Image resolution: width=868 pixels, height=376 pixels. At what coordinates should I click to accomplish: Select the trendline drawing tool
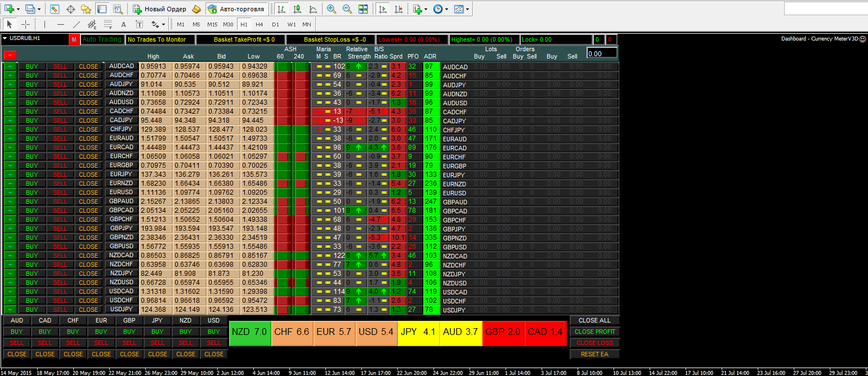click(77, 24)
